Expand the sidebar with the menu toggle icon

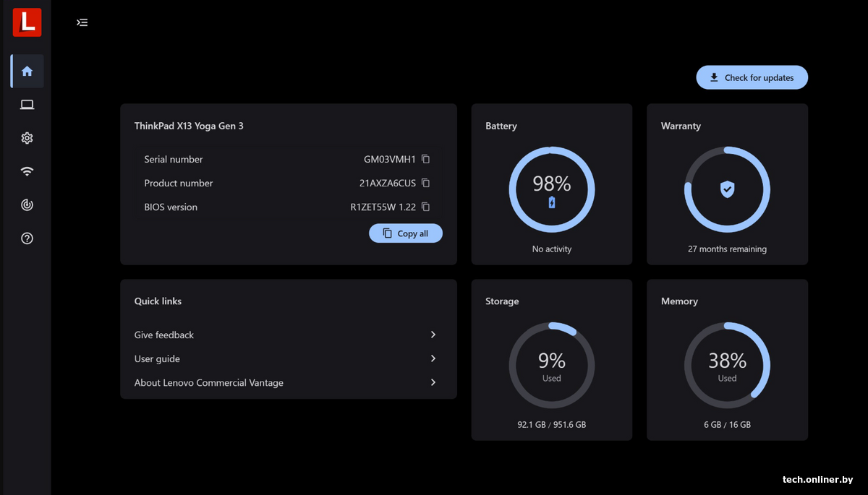coord(82,22)
